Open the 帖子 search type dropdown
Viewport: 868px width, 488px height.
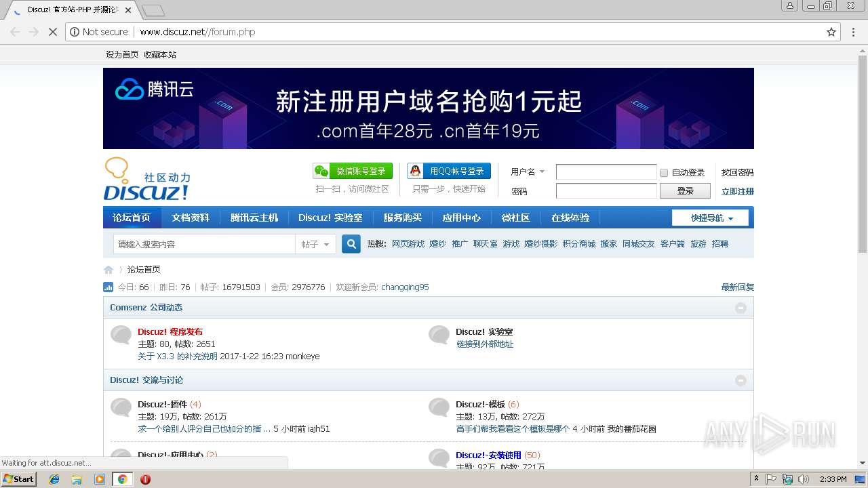315,244
